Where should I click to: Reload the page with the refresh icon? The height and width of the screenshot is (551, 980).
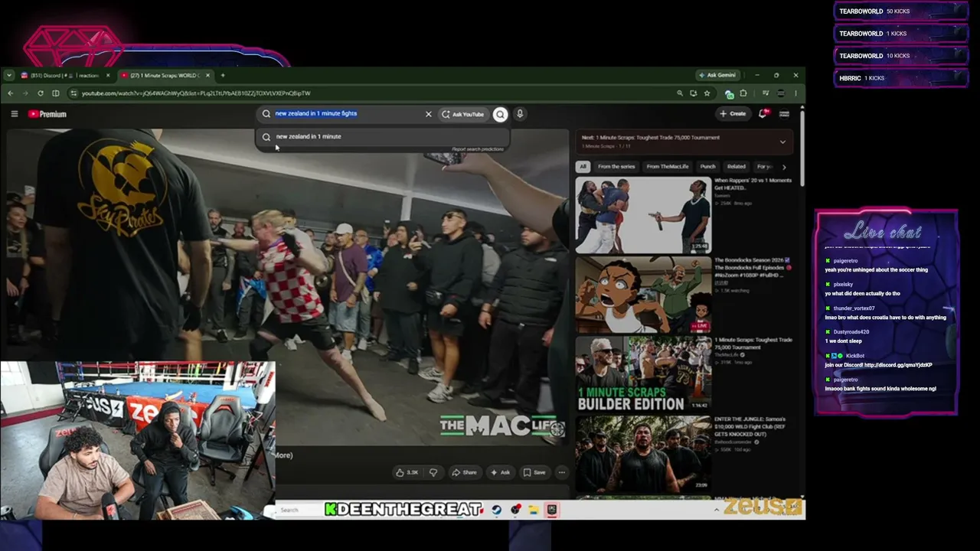(x=41, y=93)
